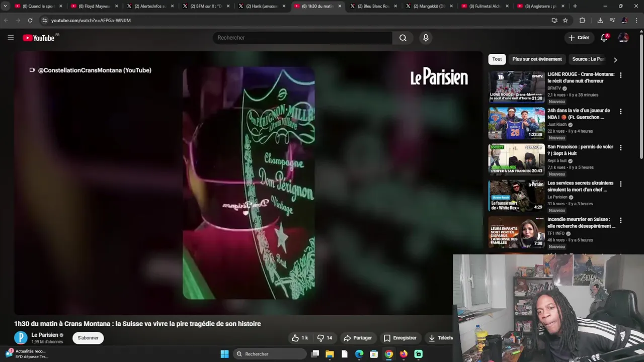Save video with Enregistrer button

400,338
